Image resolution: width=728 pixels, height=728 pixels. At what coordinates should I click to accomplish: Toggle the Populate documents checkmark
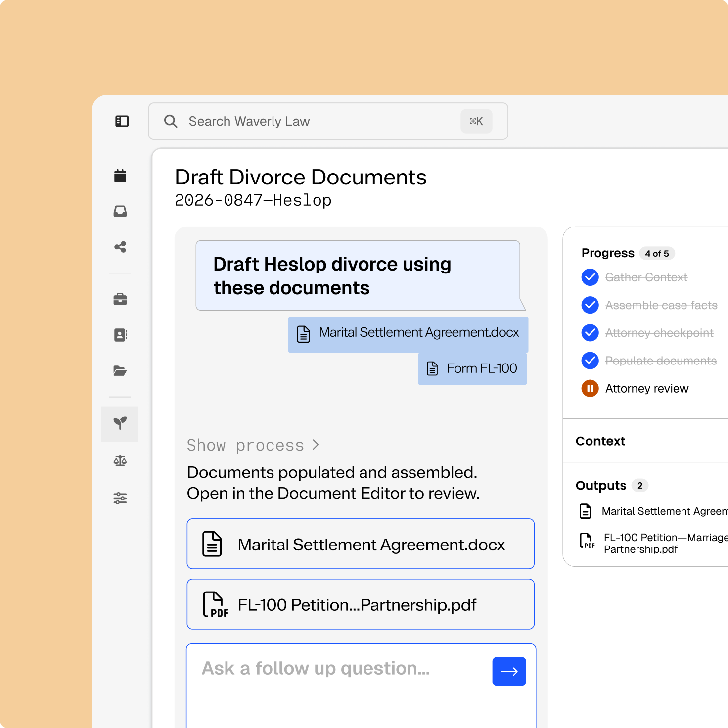590,361
